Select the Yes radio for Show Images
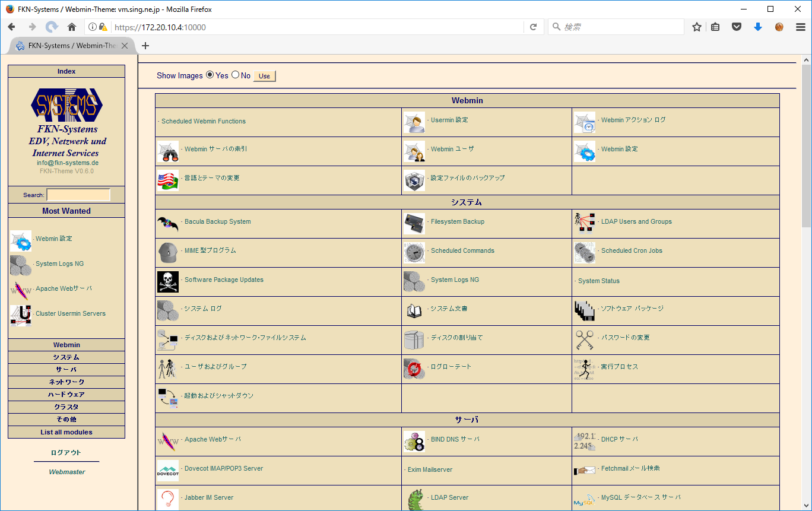 click(x=210, y=75)
